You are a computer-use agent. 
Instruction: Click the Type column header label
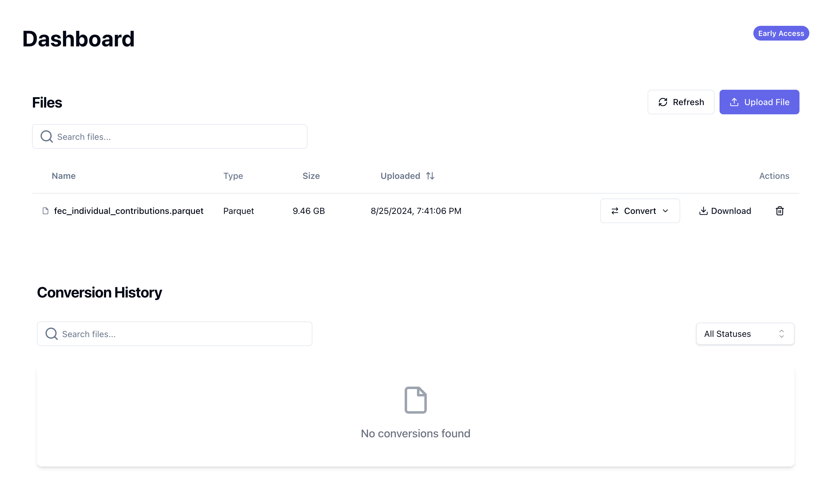[x=232, y=176]
